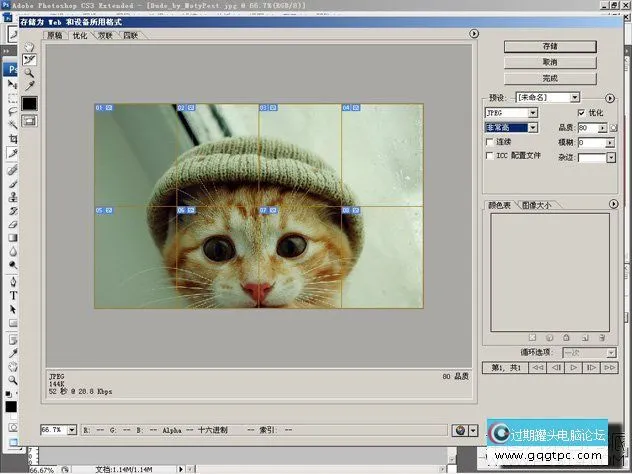Select the Clone Stamp tool in toolbox
This screenshot has width=632, height=474.
click(x=12, y=198)
